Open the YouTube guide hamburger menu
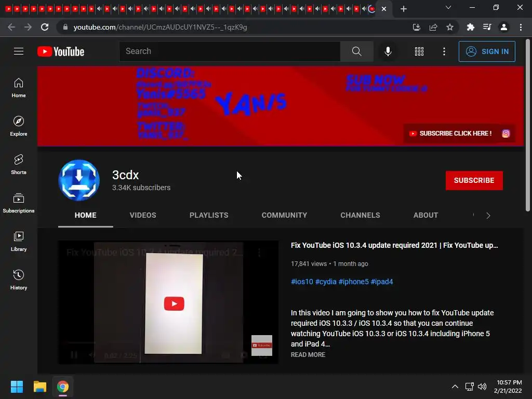Image resolution: width=532 pixels, height=399 pixels. (x=19, y=51)
